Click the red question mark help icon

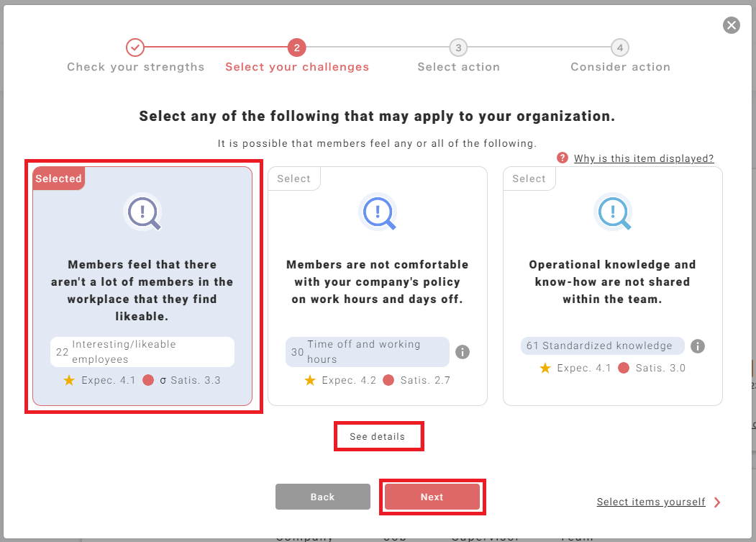point(563,158)
